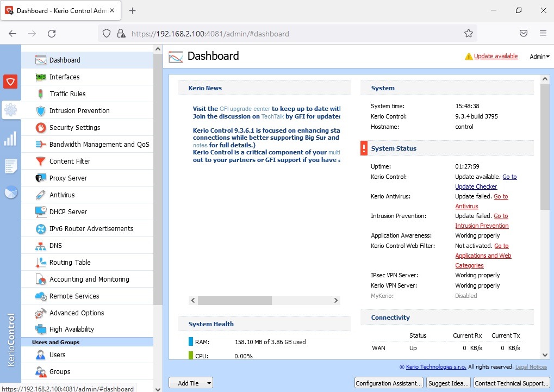The width and height of the screenshot is (554, 392).
Task: Open the Status bar-chart icon in left rail
Action: 10,139
